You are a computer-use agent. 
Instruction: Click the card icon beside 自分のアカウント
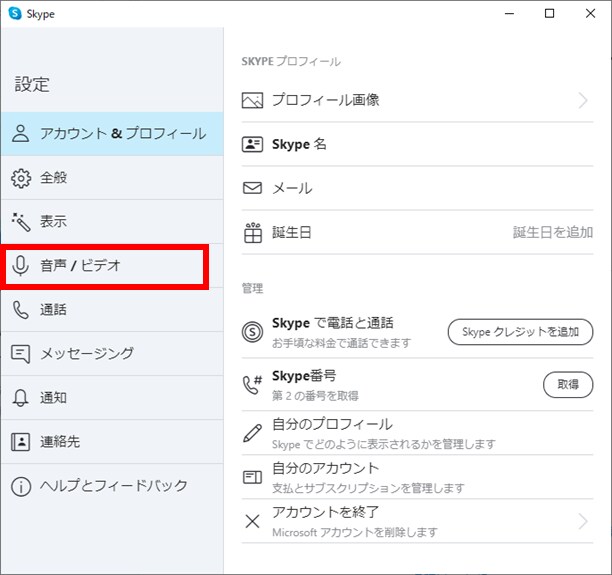tap(253, 477)
